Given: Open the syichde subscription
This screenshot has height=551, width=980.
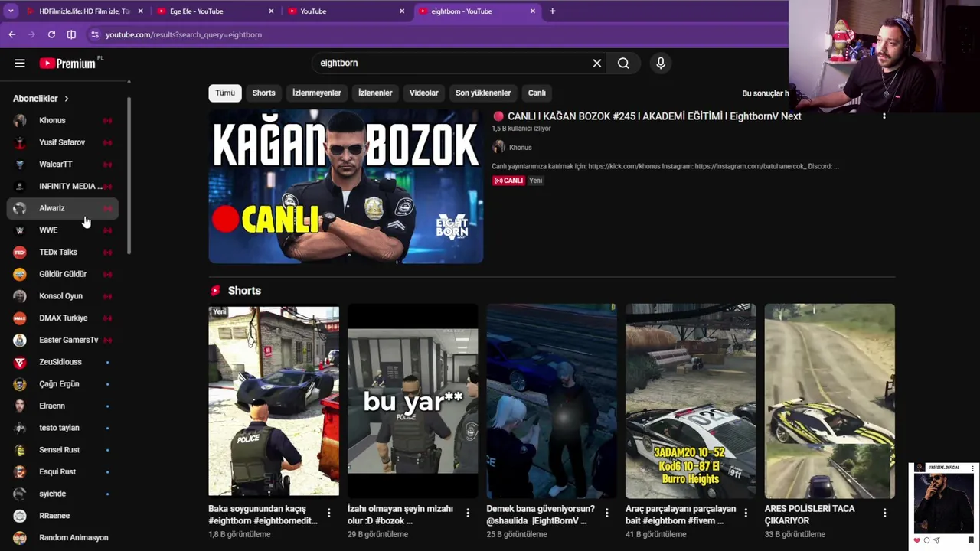Looking at the screenshot, I should click(64, 494).
